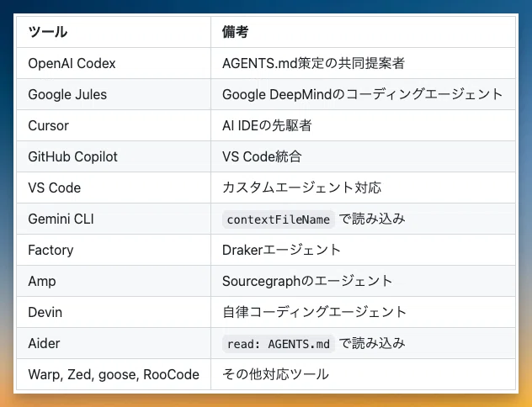Click the AI IDEの先駆者 note
Viewport: 532px width, 407px height.
point(267,126)
